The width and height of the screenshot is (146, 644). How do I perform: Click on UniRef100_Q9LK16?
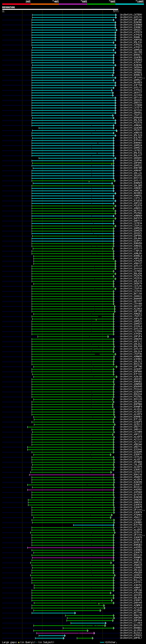pyautogui.click(x=131, y=281)
